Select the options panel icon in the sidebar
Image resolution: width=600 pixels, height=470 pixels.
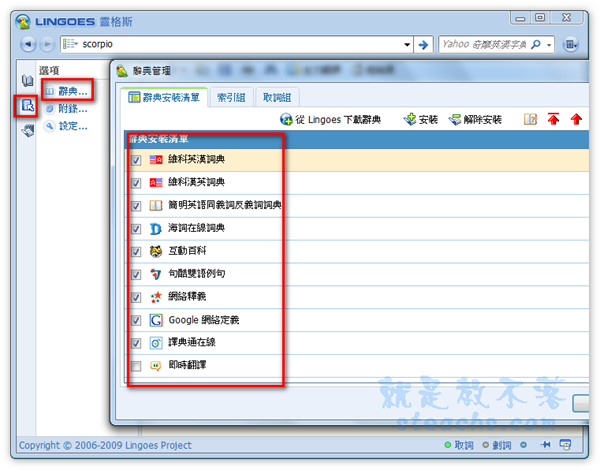click(x=27, y=105)
